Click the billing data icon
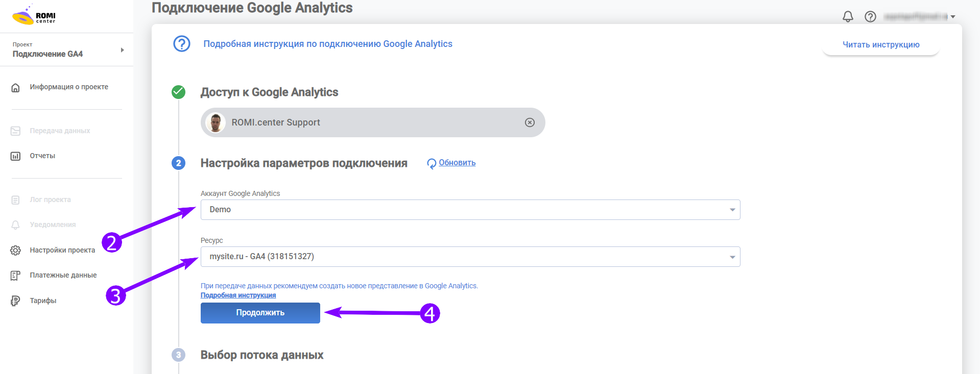This screenshot has width=980, height=374. pos(16,276)
